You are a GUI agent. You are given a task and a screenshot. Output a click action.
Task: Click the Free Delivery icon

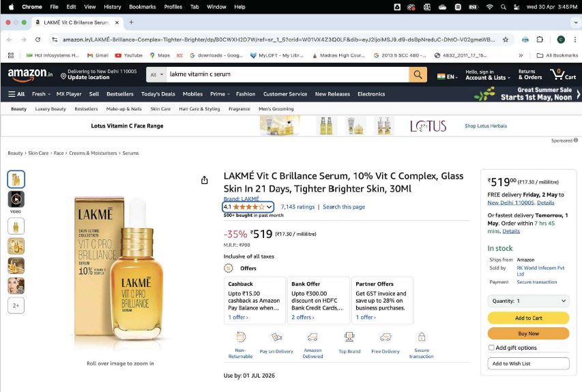[385, 337]
